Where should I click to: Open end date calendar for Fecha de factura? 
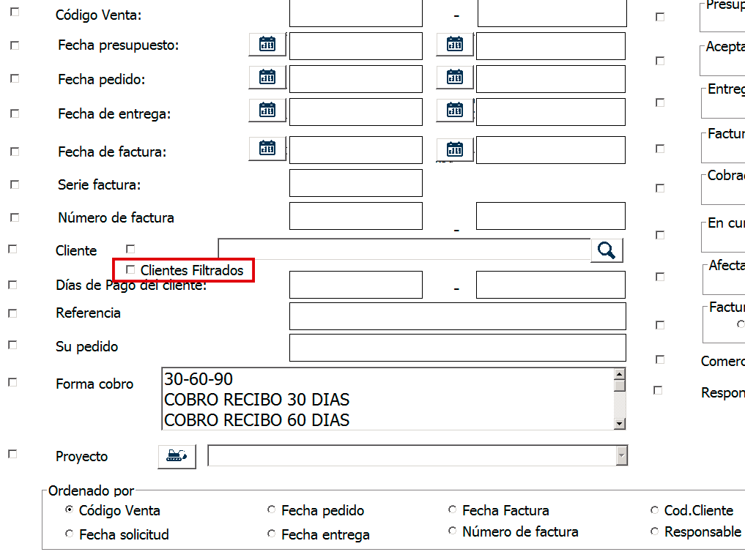pos(455,149)
